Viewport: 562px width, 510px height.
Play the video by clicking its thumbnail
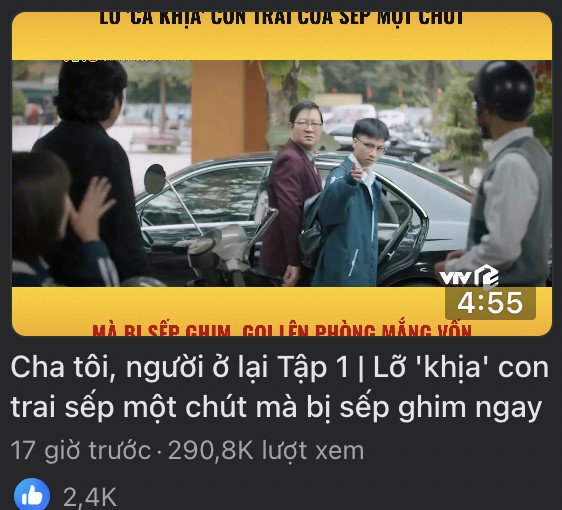(282, 173)
